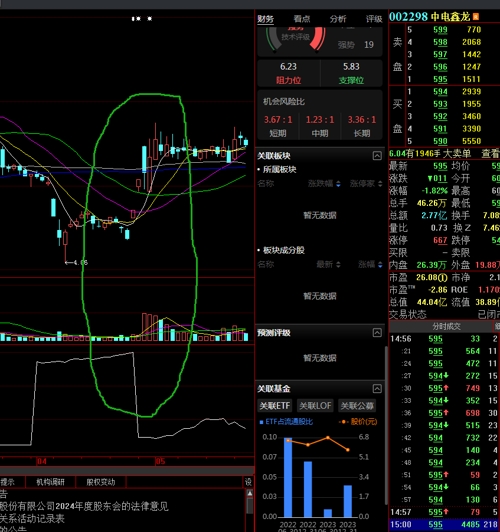Click the scroll-up arrow in the announcements list
Screen dimensions: 500x532
pos(250,493)
